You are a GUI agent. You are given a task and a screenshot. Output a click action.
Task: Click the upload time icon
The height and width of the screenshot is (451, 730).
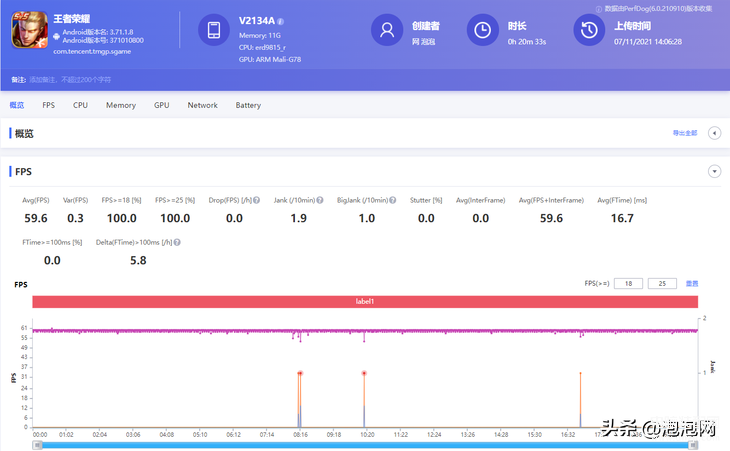point(589,30)
